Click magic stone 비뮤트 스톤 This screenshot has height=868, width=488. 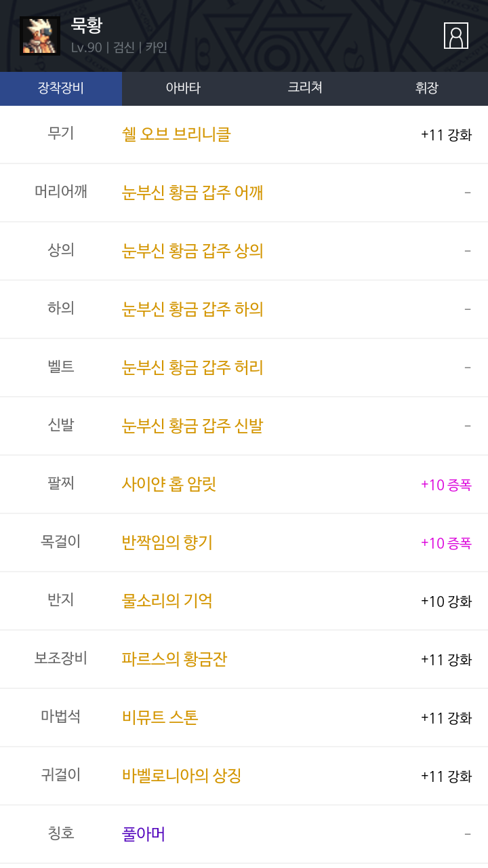click(160, 717)
